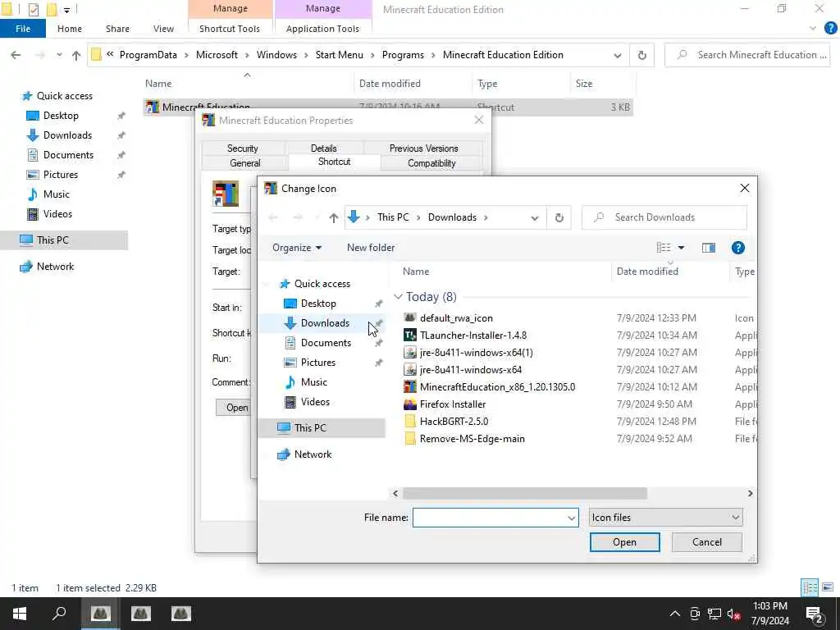The image size is (840, 630).
Task: Switch to Compatibility tab in Properties
Action: pyautogui.click(x=431, y=163)
